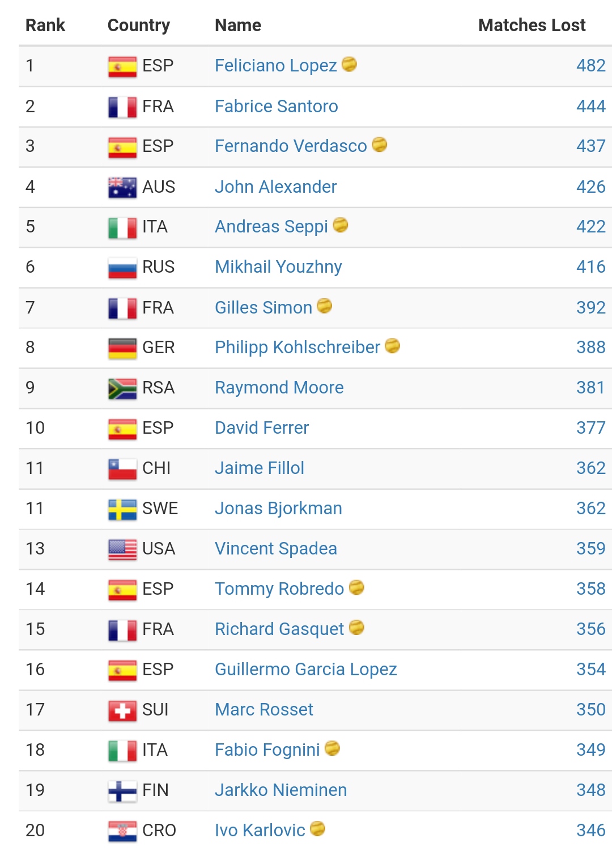Click tennis ball icon beside Feliciano Lopez
The width and height of the screenshot is (612, 868).
click(350, 65)
